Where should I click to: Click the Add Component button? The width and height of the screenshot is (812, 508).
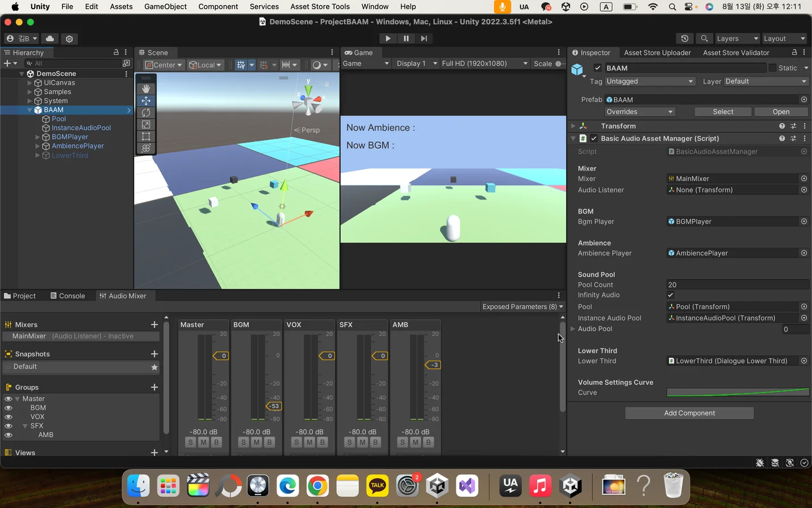tap(689, 413)
